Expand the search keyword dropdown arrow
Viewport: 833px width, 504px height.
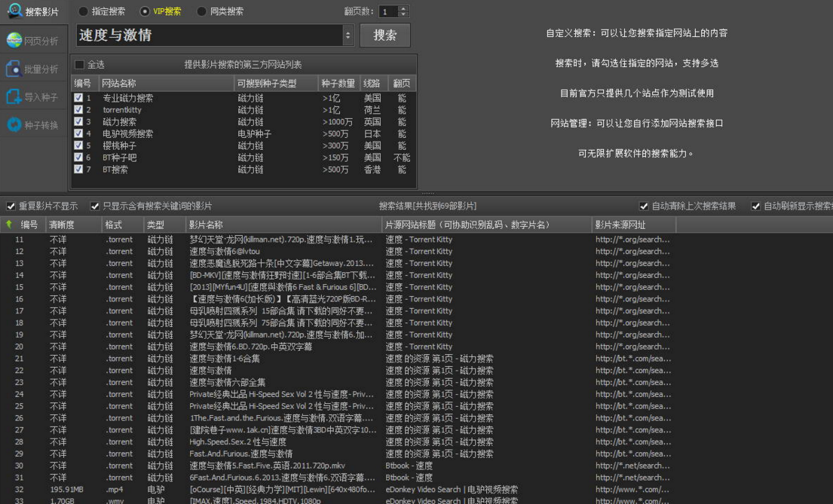[348, 35]
